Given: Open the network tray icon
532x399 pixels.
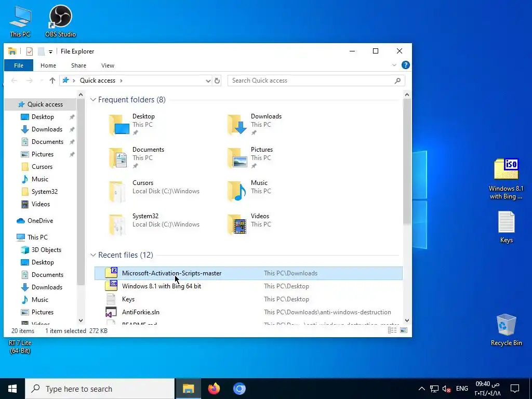Looking at the screenshot, I should coord(434,389).
